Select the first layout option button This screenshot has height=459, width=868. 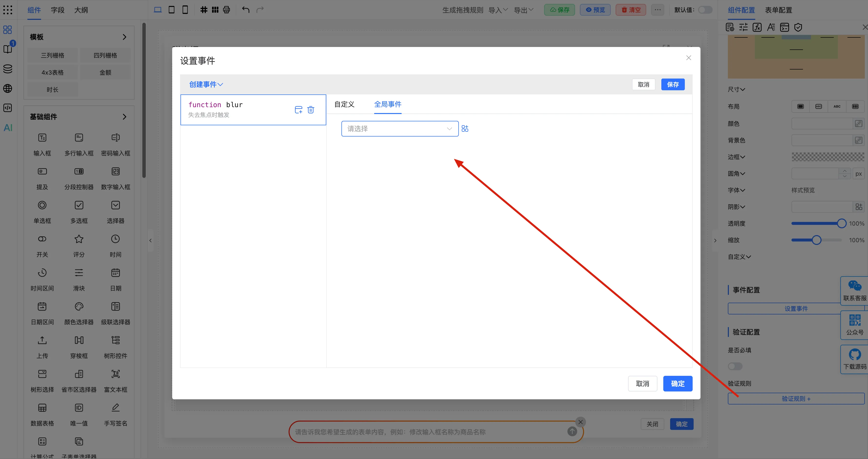tap(800, 106)
